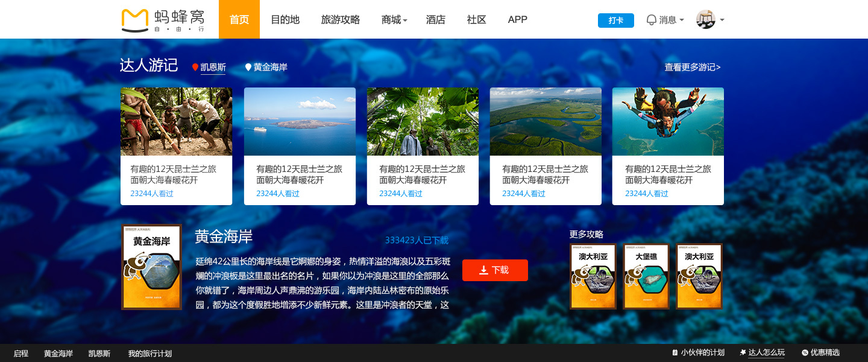868x362 pixels.
Task: Expand the arrow next to user avatar
Action: point(722,20)
